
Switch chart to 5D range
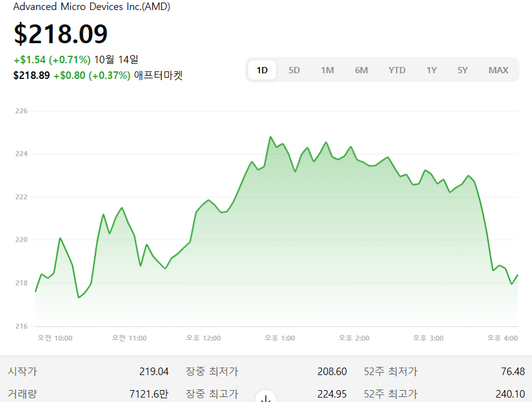pyautogui.click(x=294, y=70)
